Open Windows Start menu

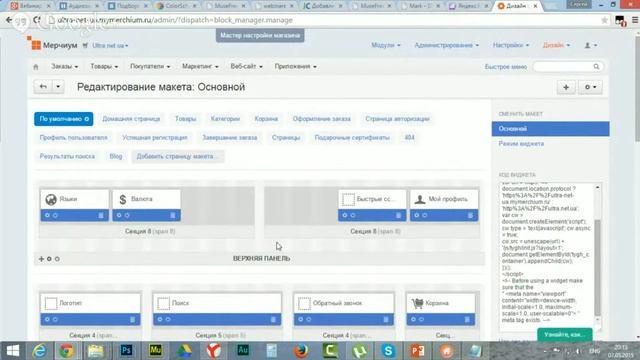click(x=13, y=350)
